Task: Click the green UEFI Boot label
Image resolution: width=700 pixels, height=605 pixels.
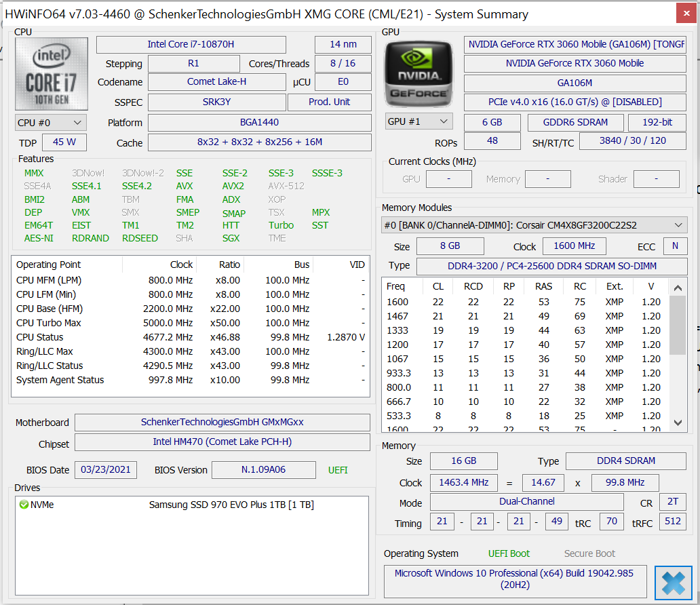Action: click(x=509, y=553)
